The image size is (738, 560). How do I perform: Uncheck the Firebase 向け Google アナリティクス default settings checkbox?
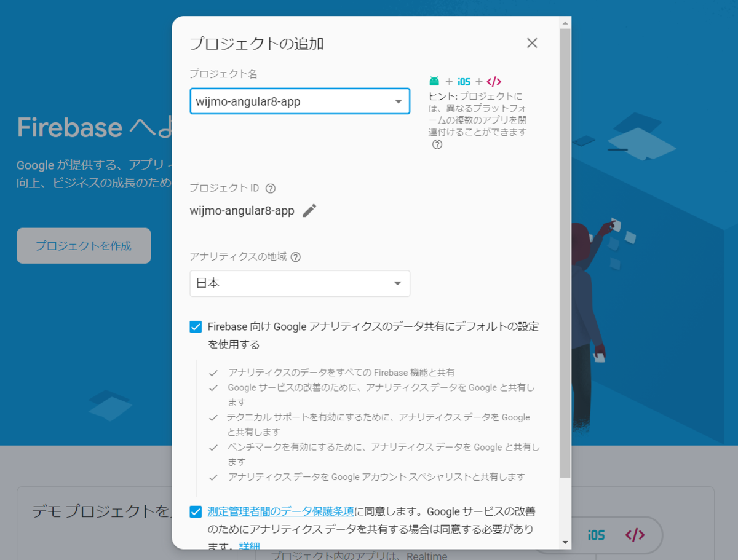196,327
